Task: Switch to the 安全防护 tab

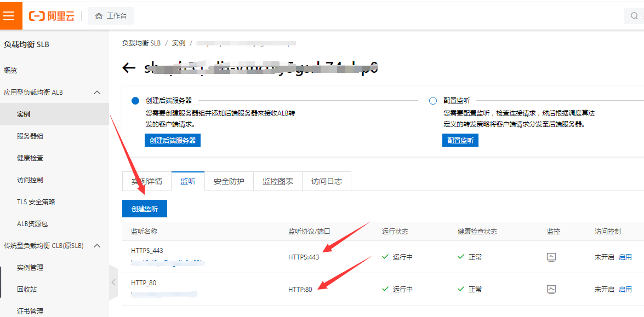Action: [229, 181]
